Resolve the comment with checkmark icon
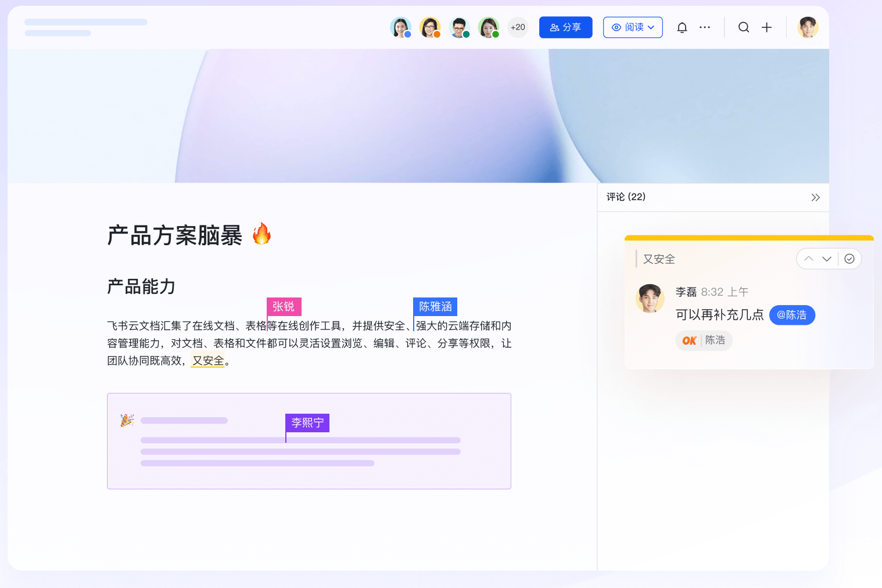The width and height of the screenshot is (882, 588). (849, 259)
